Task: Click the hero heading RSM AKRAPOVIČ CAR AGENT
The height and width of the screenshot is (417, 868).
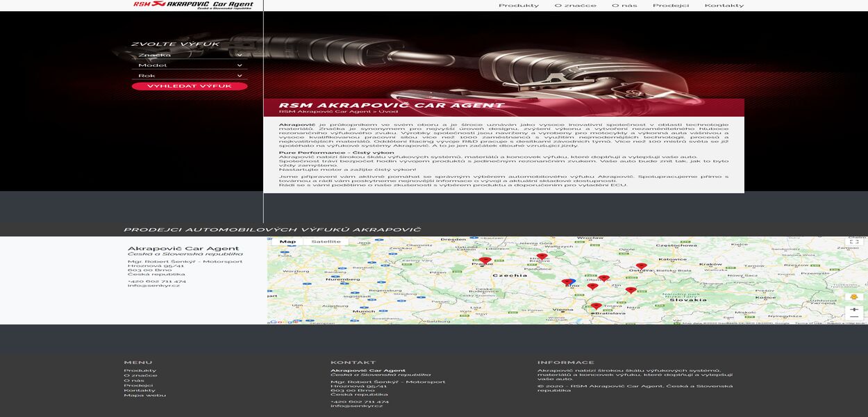Action: pos(392,106)
